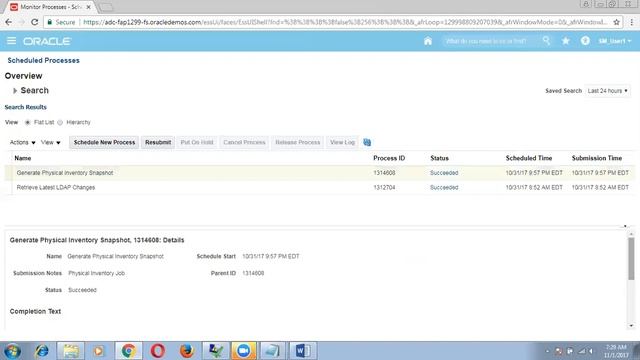This screenshot has height=360, width=640.
Task: Sort by the Process ID column header
Action: (389, 158)
